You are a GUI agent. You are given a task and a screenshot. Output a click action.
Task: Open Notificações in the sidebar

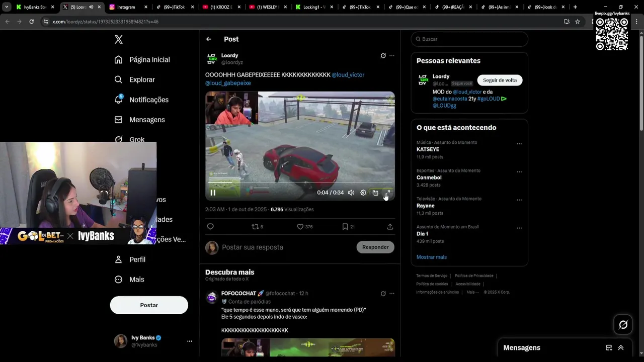click(141, 100)
